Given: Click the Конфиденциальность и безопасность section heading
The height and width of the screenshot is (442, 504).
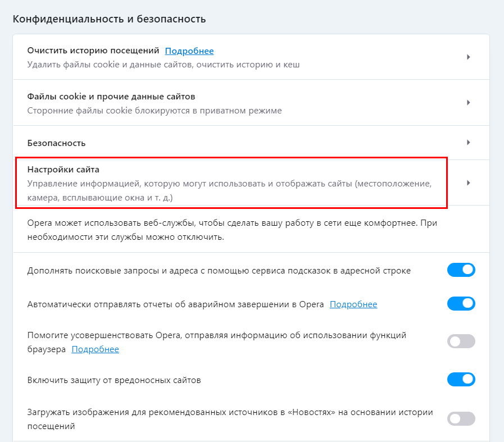Looking at the screenshot, I should point(109,19).
